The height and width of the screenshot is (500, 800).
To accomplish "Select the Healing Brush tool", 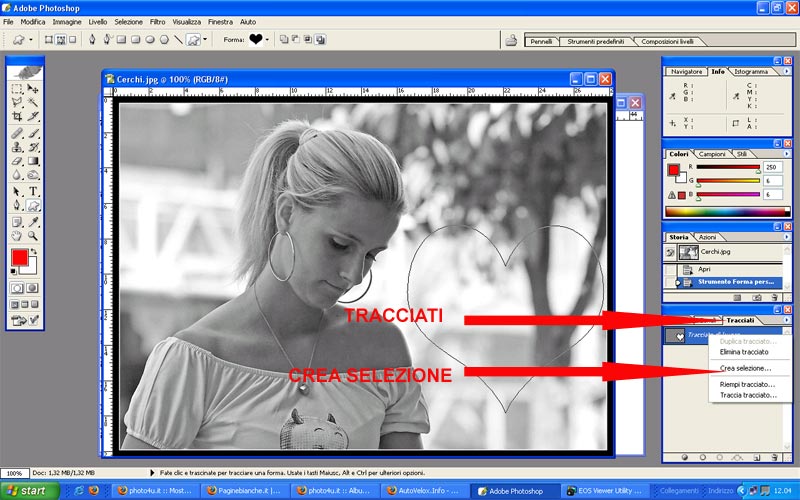I will pos(17,133).
